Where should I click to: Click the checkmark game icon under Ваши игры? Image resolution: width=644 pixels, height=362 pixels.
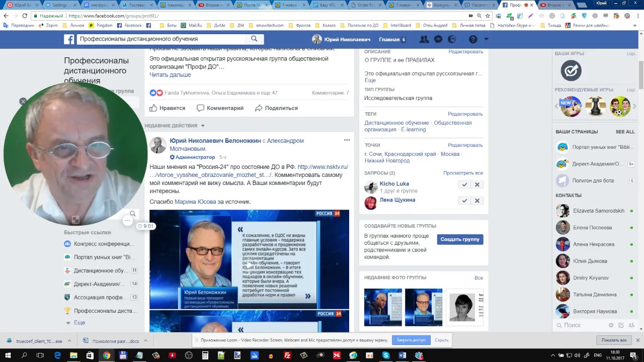coord(571,70)
